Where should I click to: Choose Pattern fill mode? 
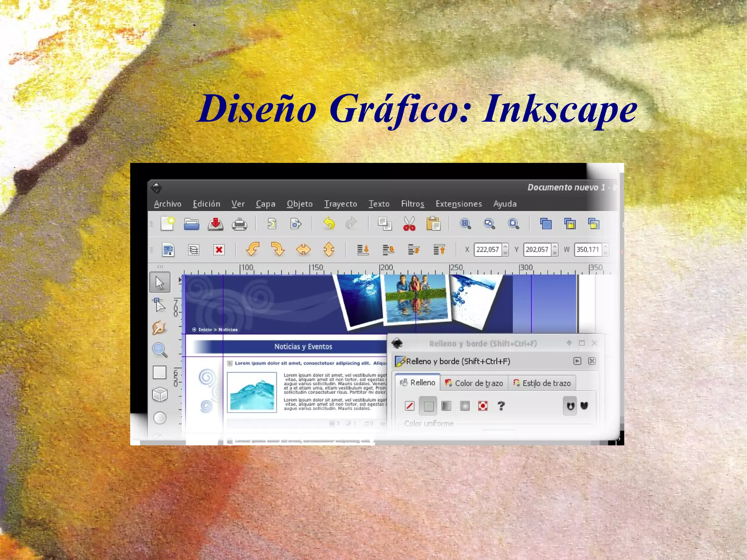point(483,406)
